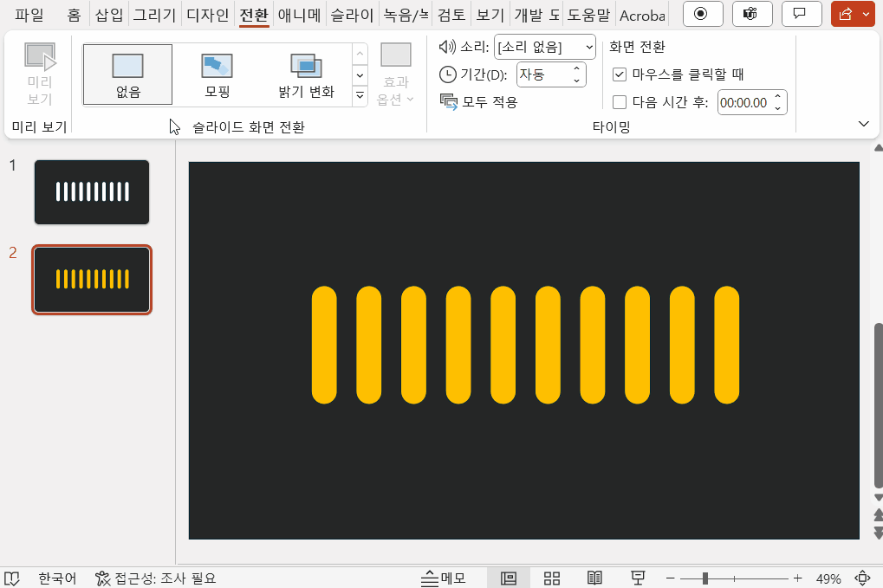Enable 마우스를 클릭할 때 checkbox
The image size is (883, 588).
pos(620,74)
